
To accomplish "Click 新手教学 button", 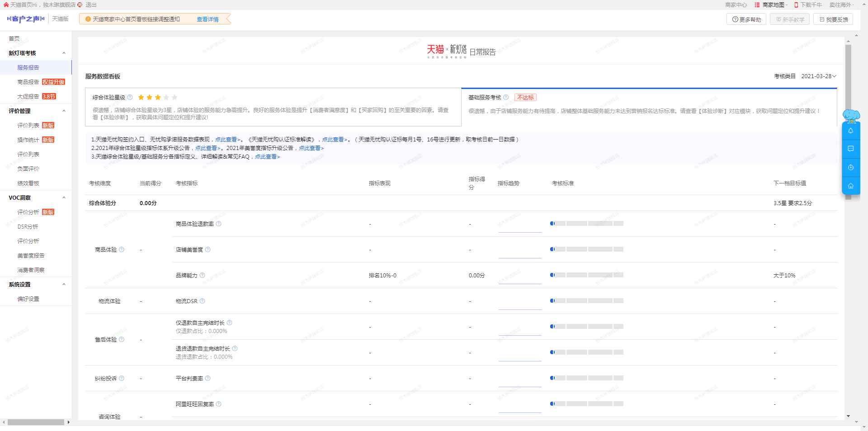I will click(x=790, y=19).
